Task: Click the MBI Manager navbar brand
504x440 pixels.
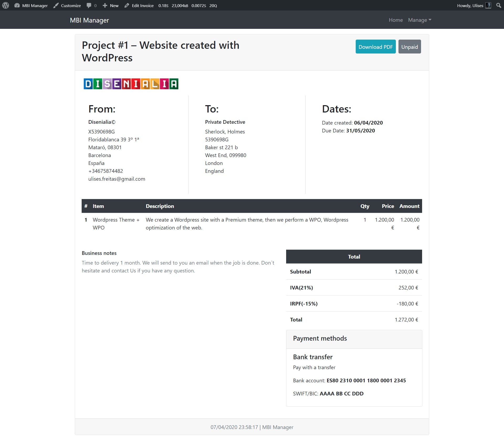Action: (x=89, y=20)
